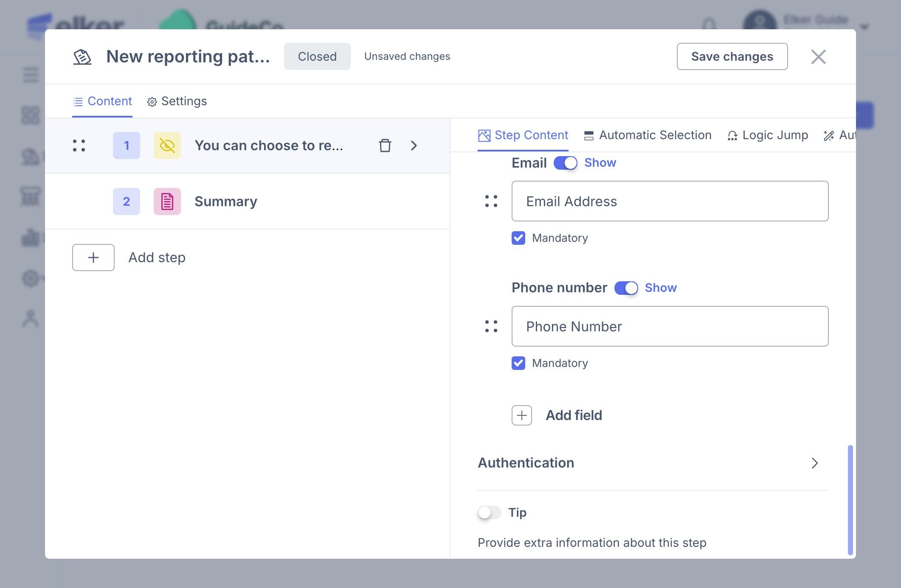Enable the Tip toggle
This screenshot has height=588, width=901.
(x=489, y=512)
